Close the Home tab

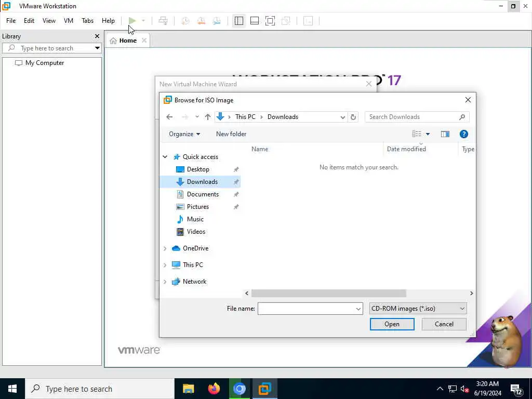(x=144, y=41)
